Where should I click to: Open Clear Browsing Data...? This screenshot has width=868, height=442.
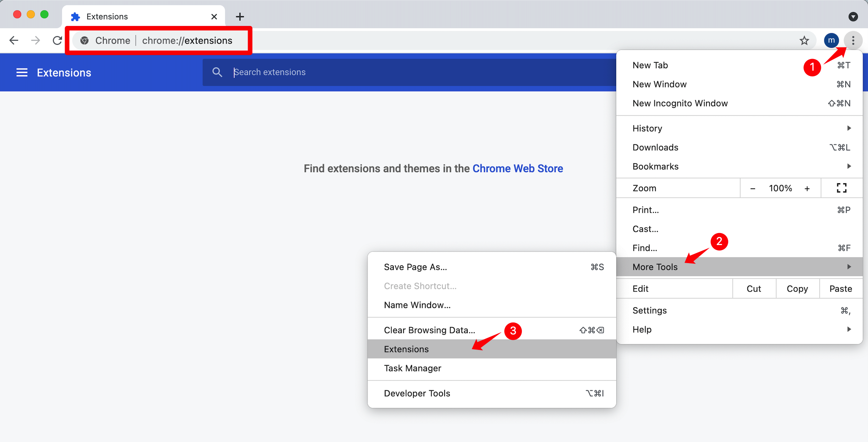[x=492, y=330]
